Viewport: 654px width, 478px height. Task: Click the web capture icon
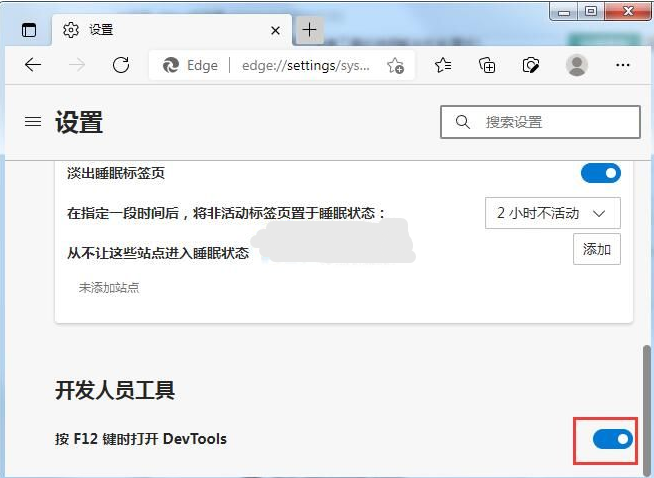click(531, 65)
